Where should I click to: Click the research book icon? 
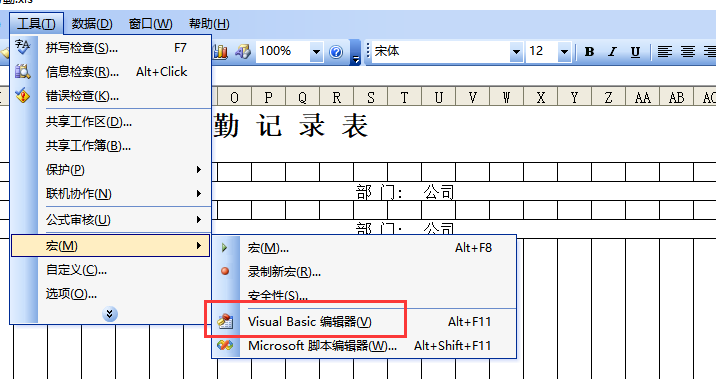click(22, 72)
